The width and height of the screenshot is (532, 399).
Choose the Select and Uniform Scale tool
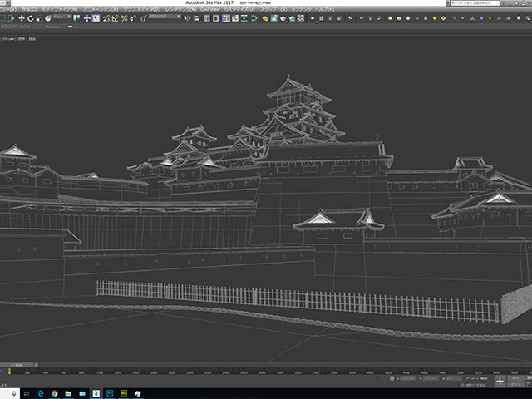[x=38, y=17]
